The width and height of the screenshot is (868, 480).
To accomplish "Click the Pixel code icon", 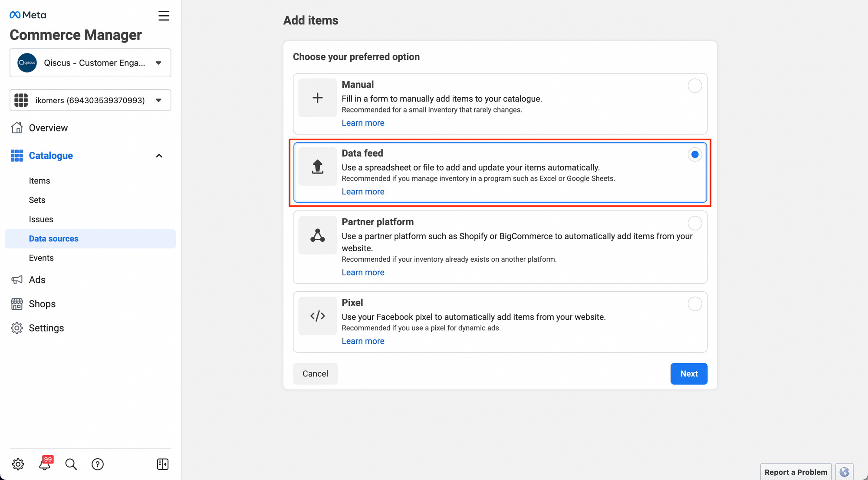I will tap(318, 316).
